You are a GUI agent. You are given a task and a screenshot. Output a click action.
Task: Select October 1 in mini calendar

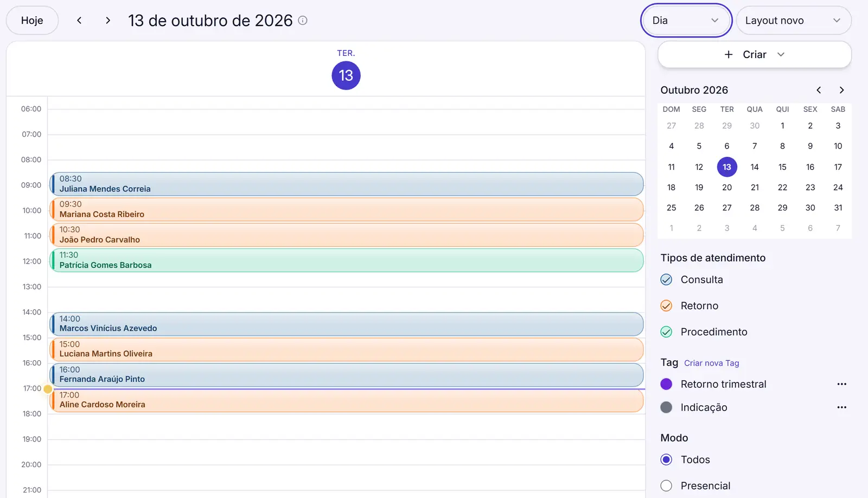point(782,126)
